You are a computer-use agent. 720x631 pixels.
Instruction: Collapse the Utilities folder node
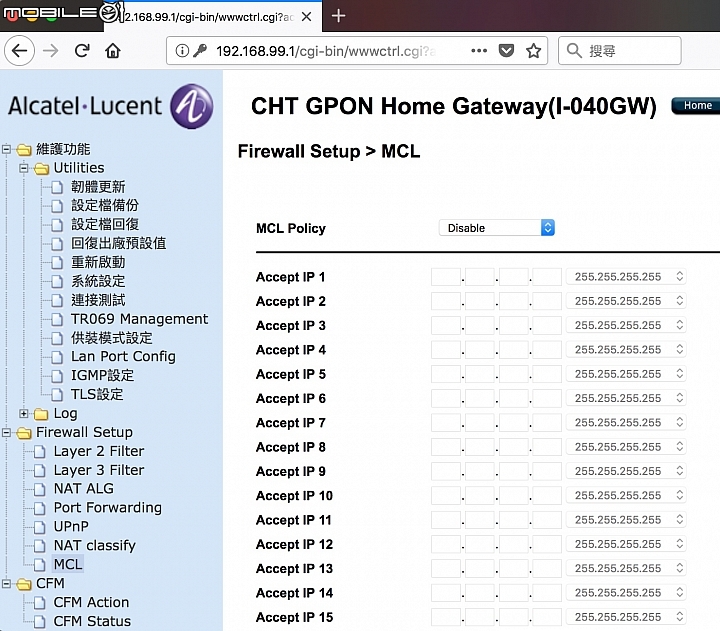pos(24,168)
